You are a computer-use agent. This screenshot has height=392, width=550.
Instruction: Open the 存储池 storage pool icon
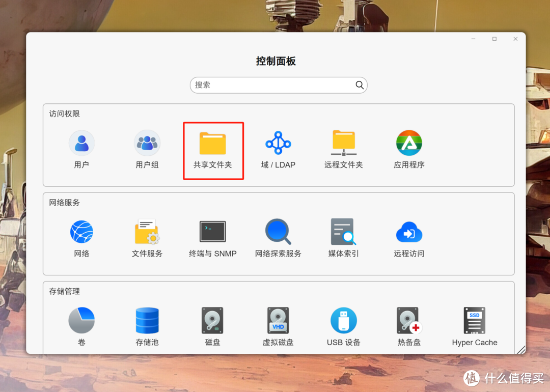point(147,321)
